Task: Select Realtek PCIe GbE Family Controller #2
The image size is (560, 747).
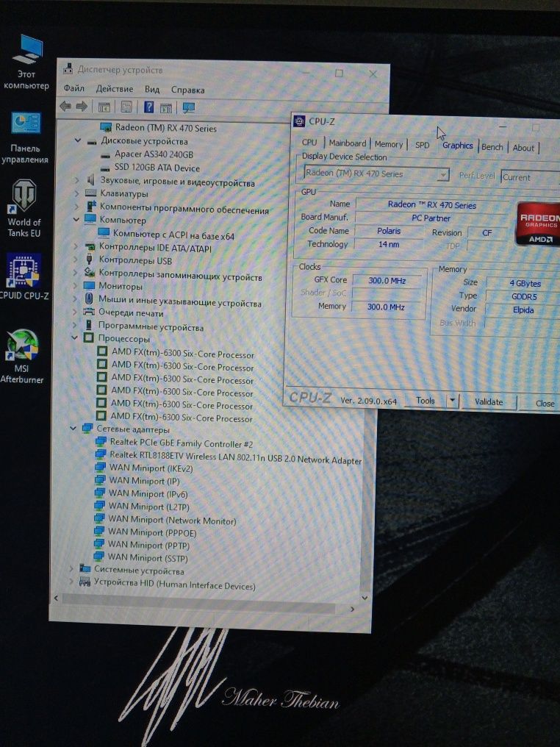Action: [x=174, y=443]
